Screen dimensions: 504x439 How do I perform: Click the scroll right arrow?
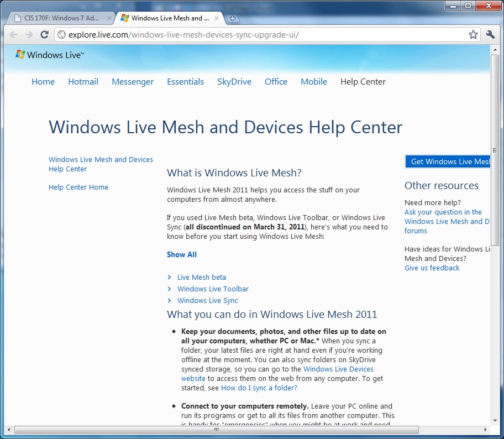pyautogui.click(x=485, y=430)
